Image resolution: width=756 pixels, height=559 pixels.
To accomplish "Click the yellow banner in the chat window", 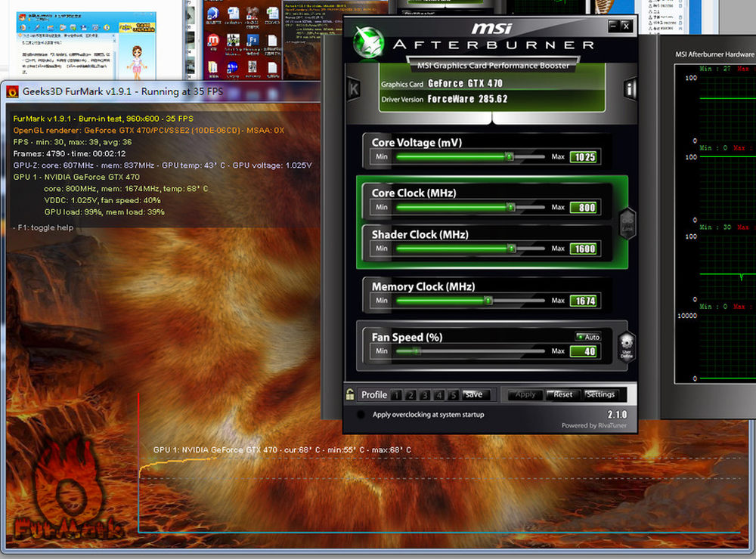I will [137, 27].
